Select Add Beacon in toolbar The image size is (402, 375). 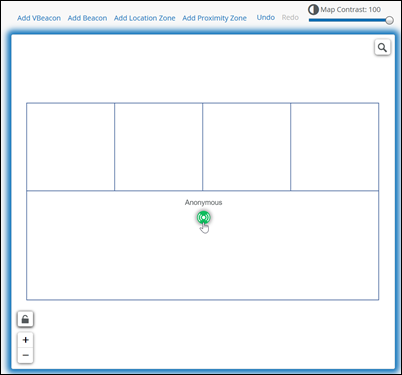click(x=87, y=18)
